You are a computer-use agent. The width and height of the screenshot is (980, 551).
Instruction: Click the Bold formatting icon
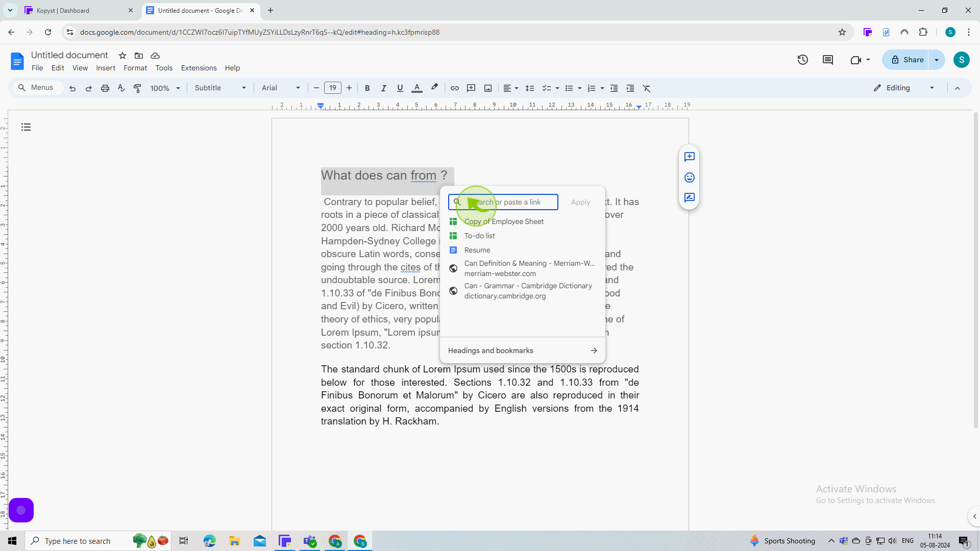click(367, 88)
